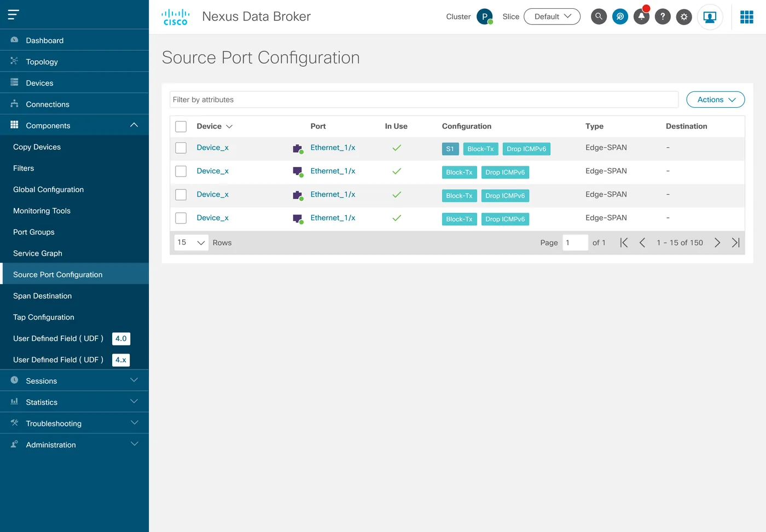Open the apps grid icon
The height and width of the screenshot is (532, 766).
(747, 17)
